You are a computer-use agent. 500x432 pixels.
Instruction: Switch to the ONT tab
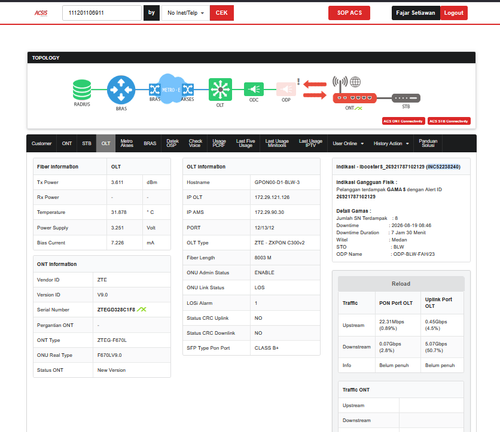[x=67, y=143]
